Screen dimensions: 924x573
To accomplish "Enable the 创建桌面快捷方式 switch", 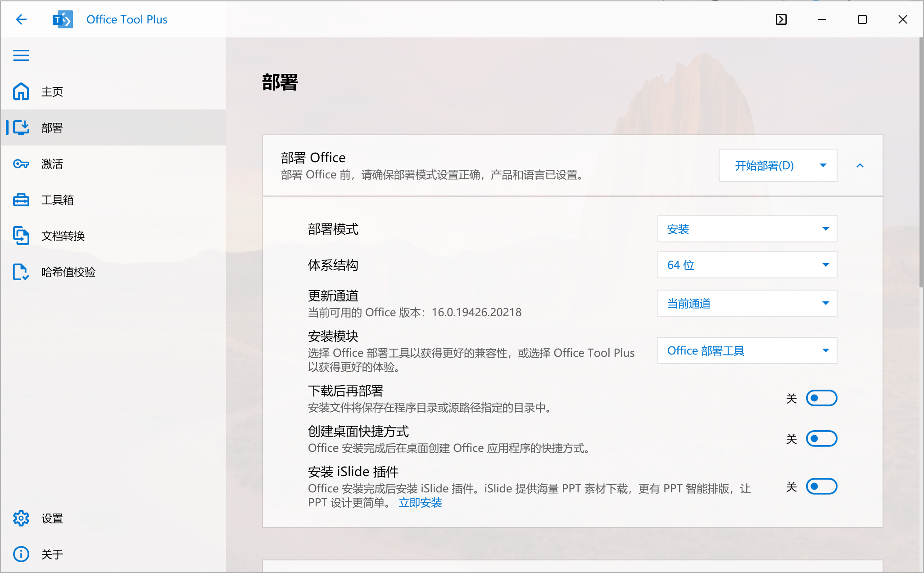I will pos(821,439).
